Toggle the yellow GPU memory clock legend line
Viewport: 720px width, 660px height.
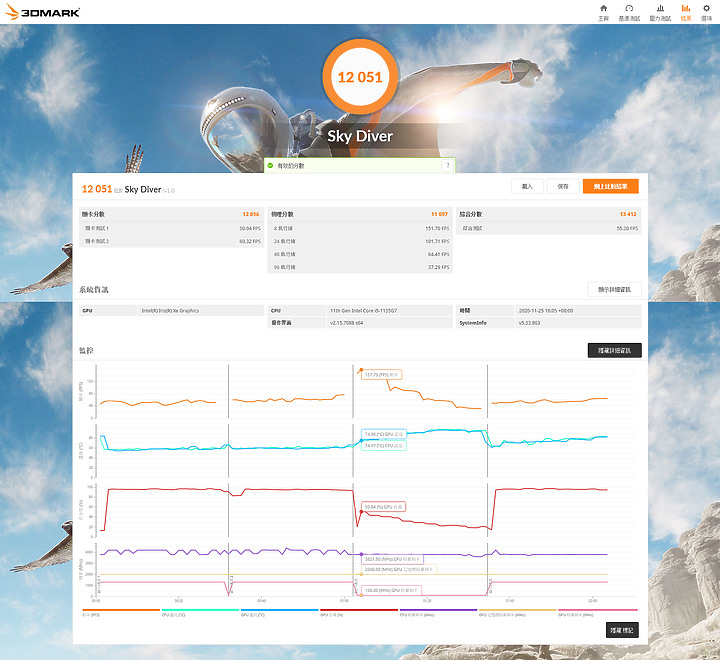click(x=518, y=612)
